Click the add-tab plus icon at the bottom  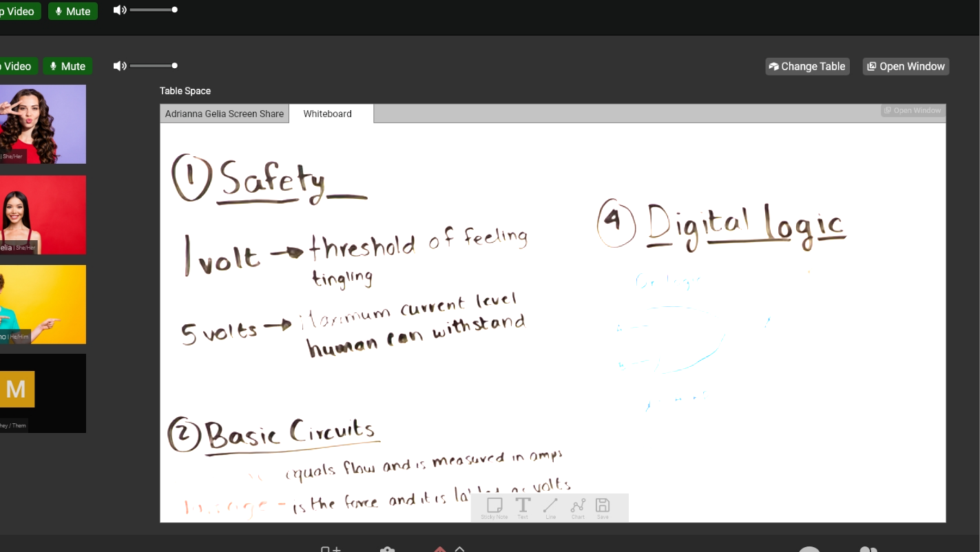[x=330, y=549]
